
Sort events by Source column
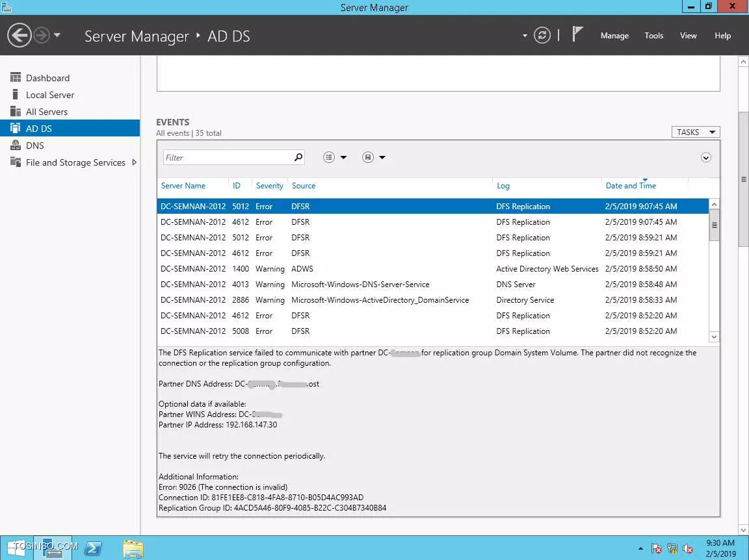304,186
